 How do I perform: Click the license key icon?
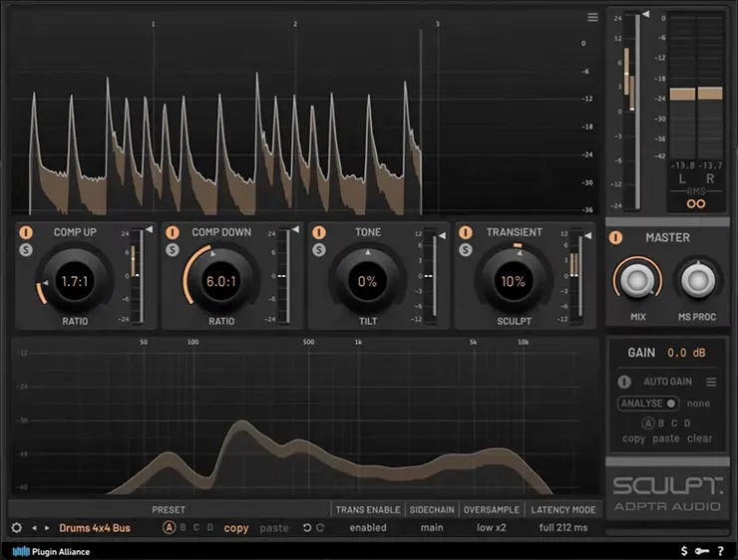pos(702,551)
